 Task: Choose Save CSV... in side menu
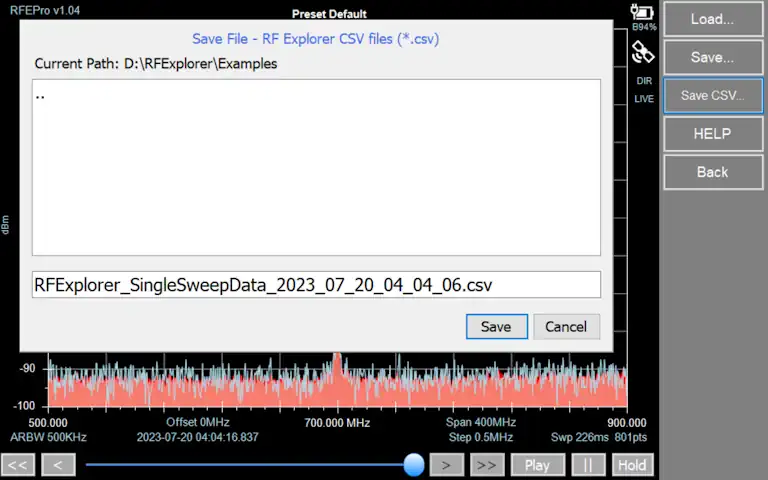tap(712, 96)
